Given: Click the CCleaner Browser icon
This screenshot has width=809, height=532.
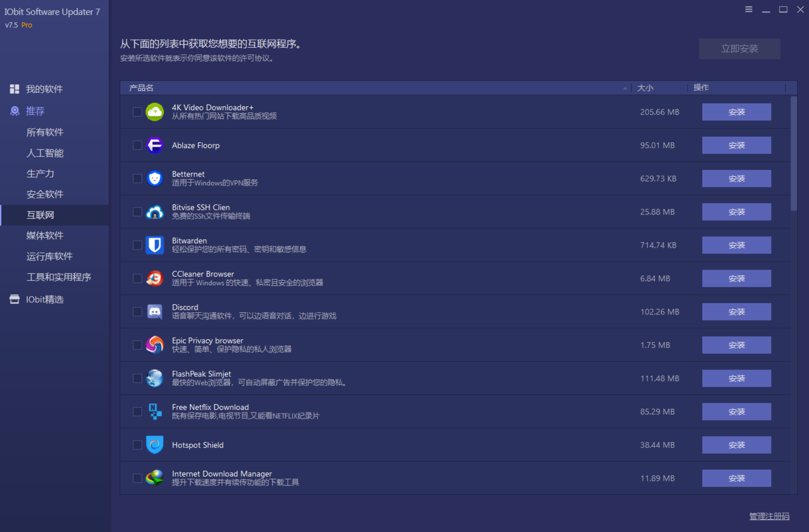Looking at the screenshot, I should (155, 278).
